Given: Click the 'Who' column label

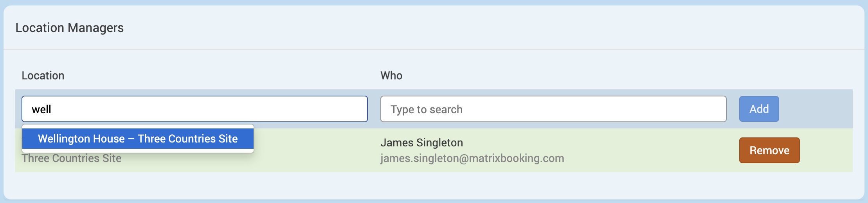Looking at the screenshot, I should click(391, 75).
